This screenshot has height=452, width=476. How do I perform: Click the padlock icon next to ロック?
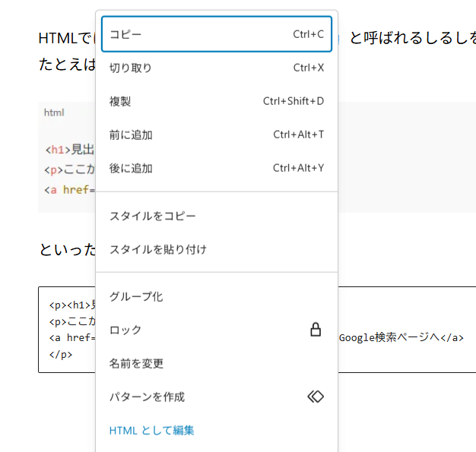click(x=315, y=330)
